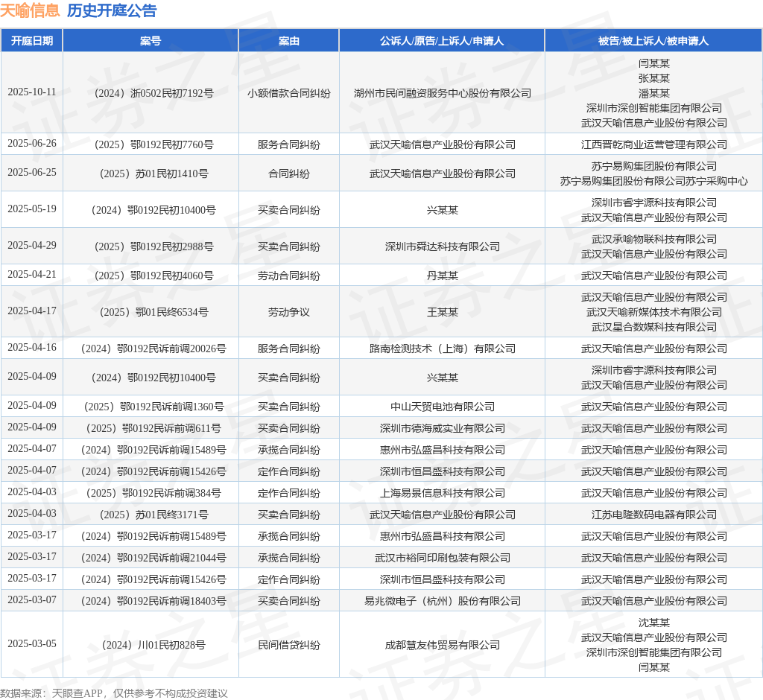Click case number (2025)鄂0192民诉前调1360号

pyautogui.click(x=153, y=407)
